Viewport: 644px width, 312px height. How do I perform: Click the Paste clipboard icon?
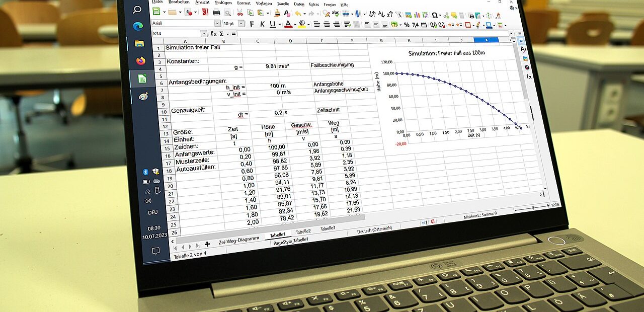[261, 13]
